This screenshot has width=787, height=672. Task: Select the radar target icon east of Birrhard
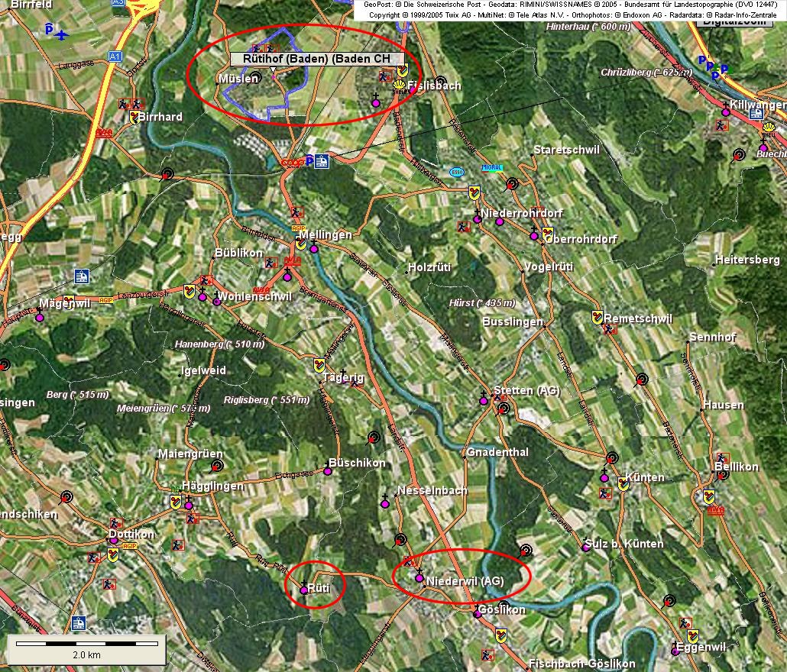[167, 173]
